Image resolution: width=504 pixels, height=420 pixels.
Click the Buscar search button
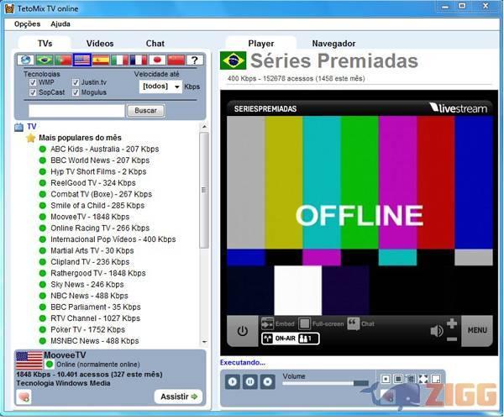click(145, 110)
